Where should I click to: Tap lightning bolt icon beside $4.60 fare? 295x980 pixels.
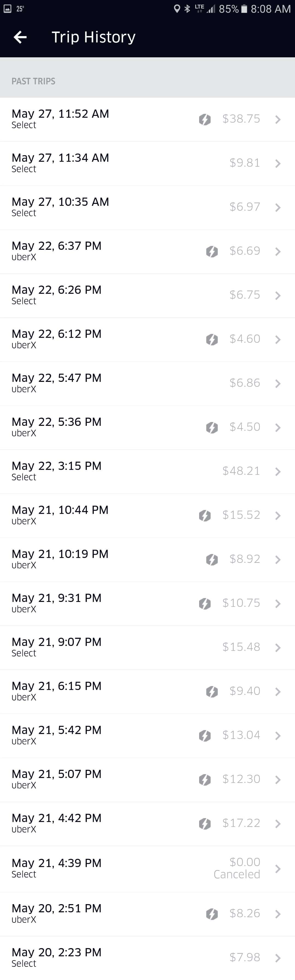coord(212,339)
